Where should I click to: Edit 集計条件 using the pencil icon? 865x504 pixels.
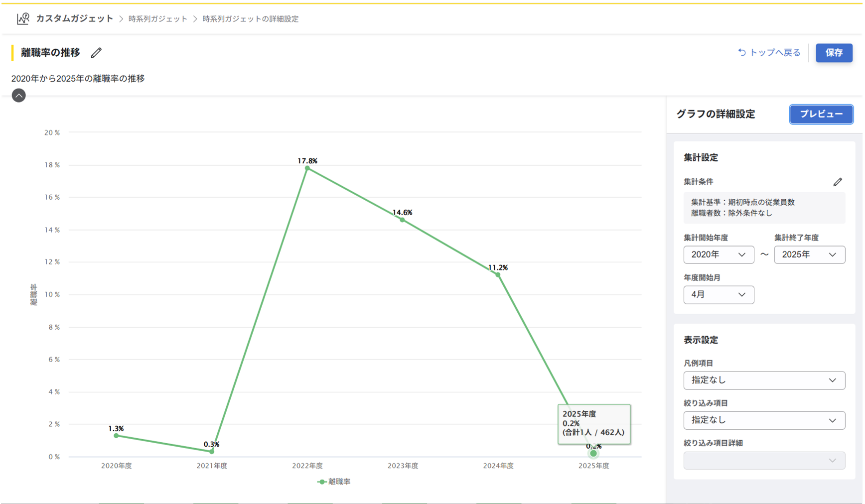point(837,182)
